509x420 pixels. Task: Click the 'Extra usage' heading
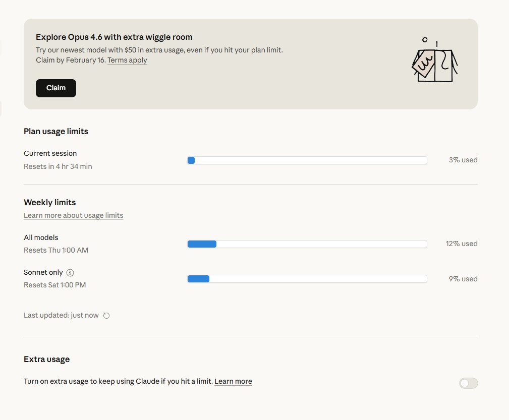pos(47,359)
